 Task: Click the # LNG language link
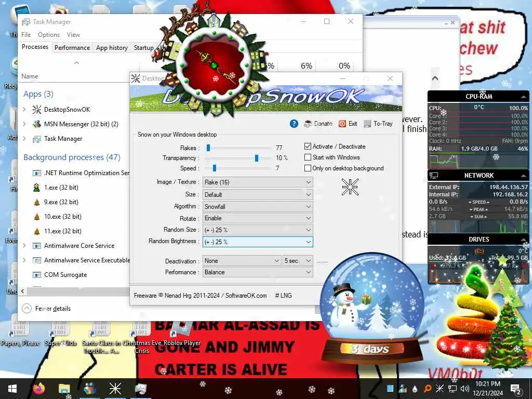(x=283, y=296)
